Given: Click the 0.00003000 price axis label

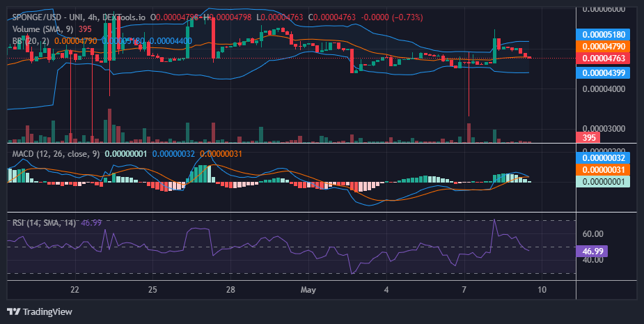Looking at the screenshot, I should click(x=604, y=129).
